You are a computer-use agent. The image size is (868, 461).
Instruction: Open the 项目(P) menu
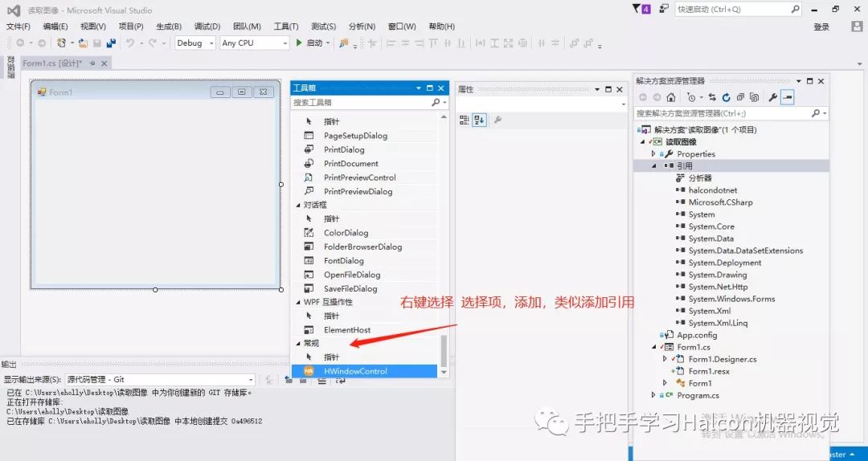pos(131,27)
